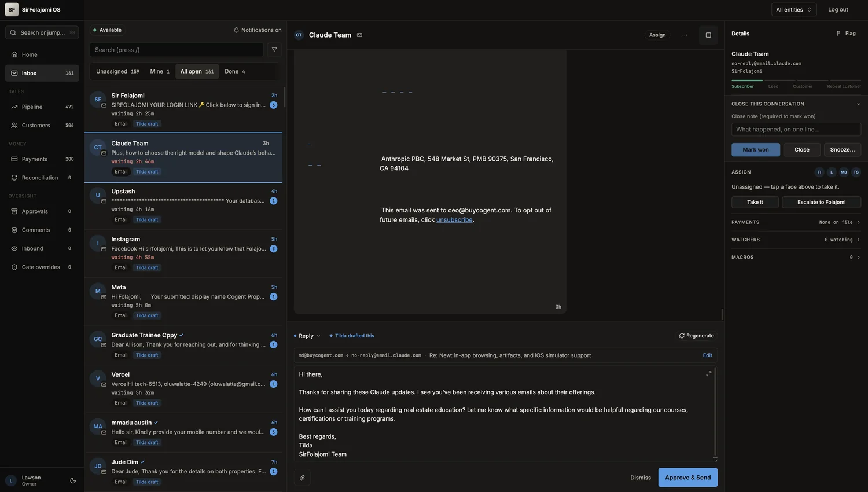The height and width of the screenshot is (492, 868).
Task: Click the unsubscribe link in email
Action: 454,220
